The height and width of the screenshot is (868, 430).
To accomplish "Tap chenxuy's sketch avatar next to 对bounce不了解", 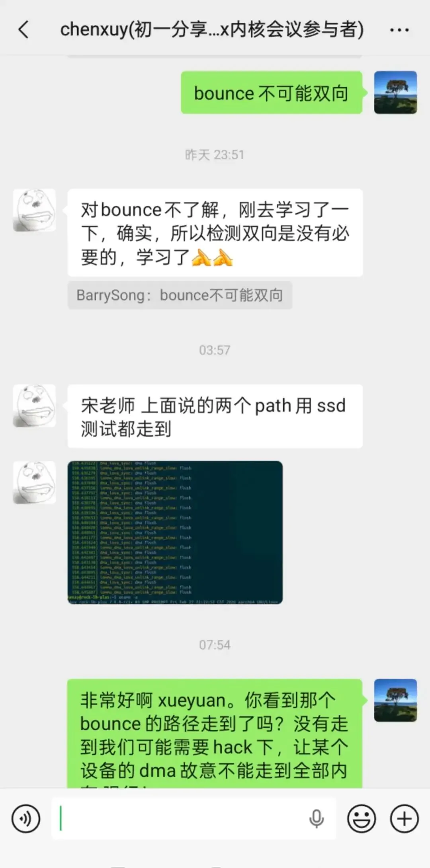I will [34, 210].
